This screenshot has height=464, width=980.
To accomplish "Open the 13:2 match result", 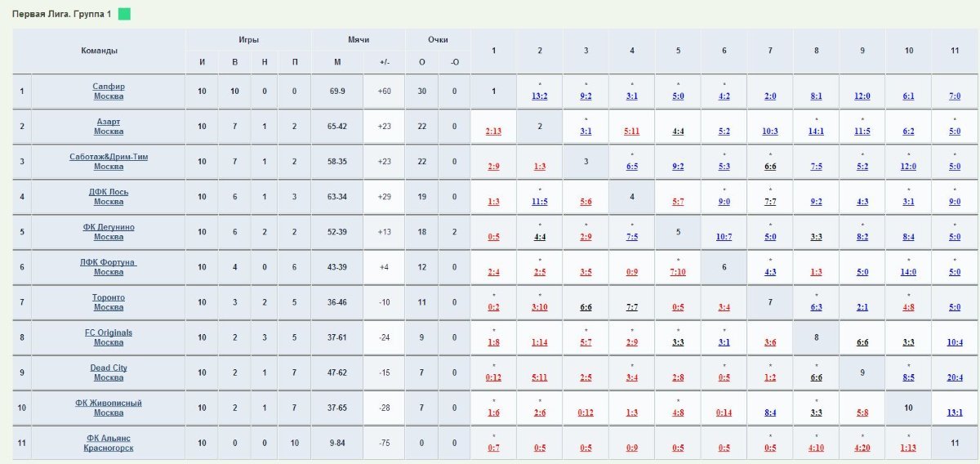I will pyautogui.click(x=540, y=96).
